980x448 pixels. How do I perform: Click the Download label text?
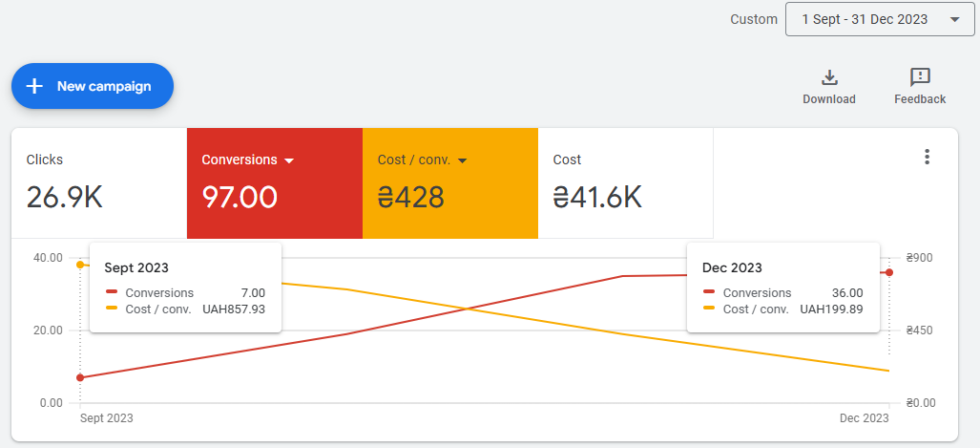[x=829, y=98]
